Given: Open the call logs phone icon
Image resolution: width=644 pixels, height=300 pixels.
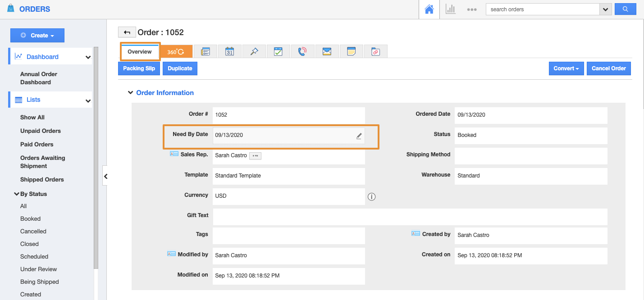Looking at the screenshot, I should point(302,52).
